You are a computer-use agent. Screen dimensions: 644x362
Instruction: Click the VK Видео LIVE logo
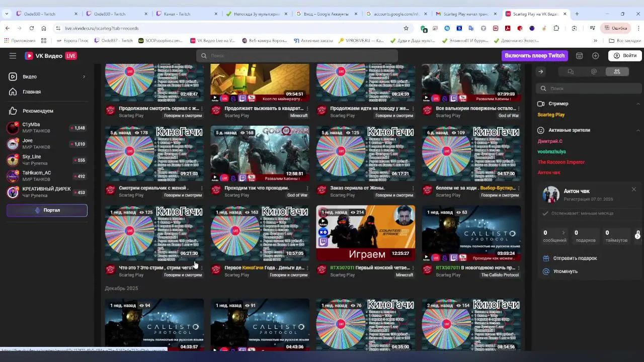(51, 56)
